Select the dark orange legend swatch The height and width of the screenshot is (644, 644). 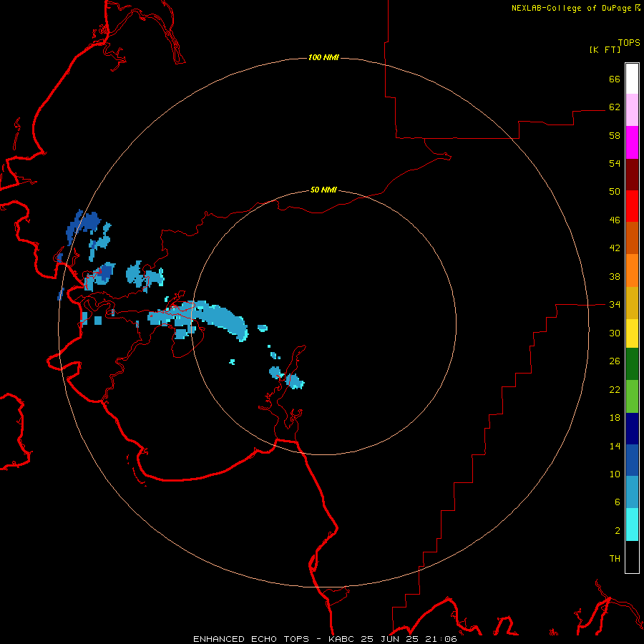click(x=632, y=238)
